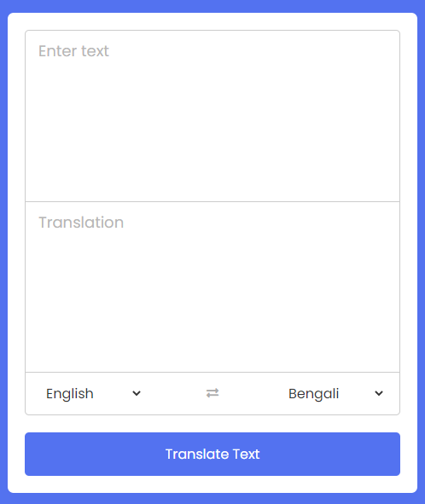Screen dimensions: 425x504
Task: Click inside the Translation output box
Action: coord(212,287)
